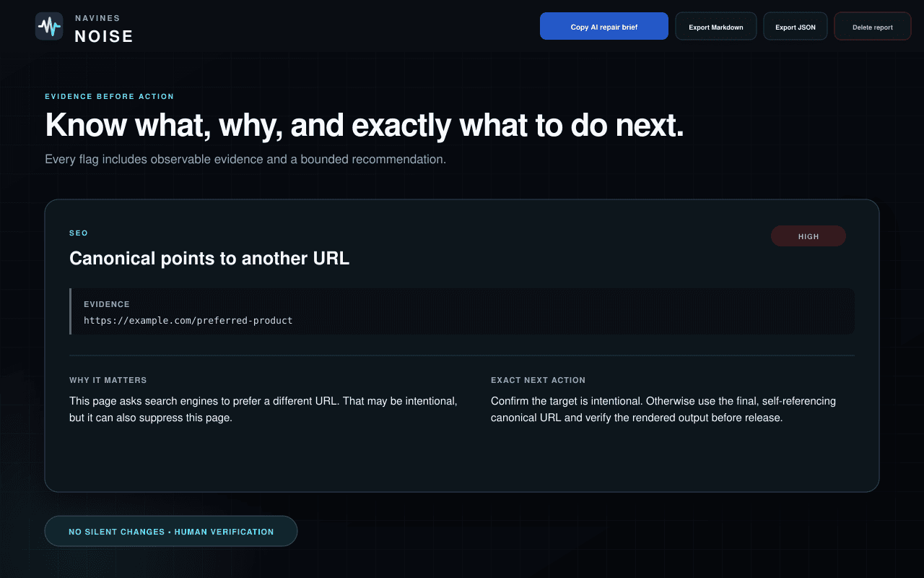Export the report as Markdown
Viewport: 924px width, 578px height.
(x=716, y=27)
